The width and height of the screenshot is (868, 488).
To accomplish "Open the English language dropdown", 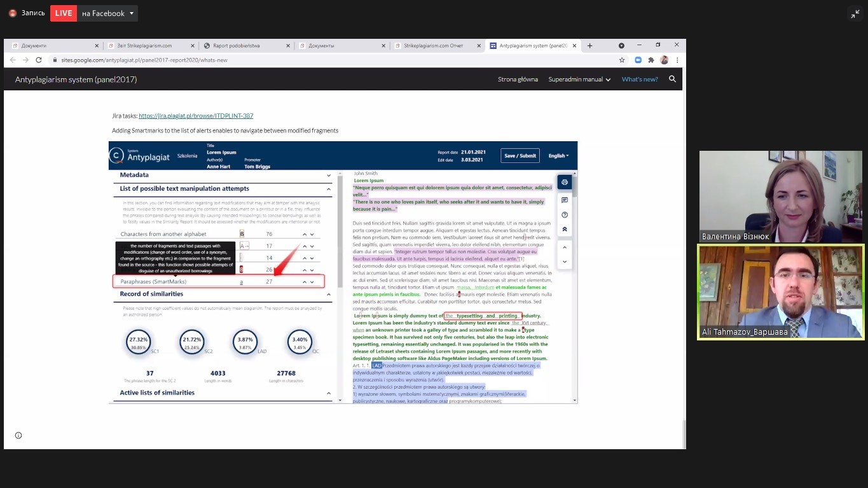I will point(558,155).
